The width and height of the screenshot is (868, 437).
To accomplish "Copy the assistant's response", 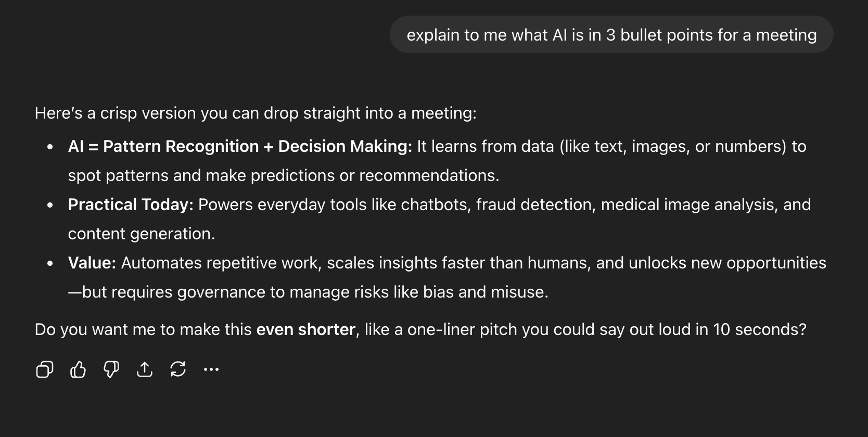I will tap(45, 369).
